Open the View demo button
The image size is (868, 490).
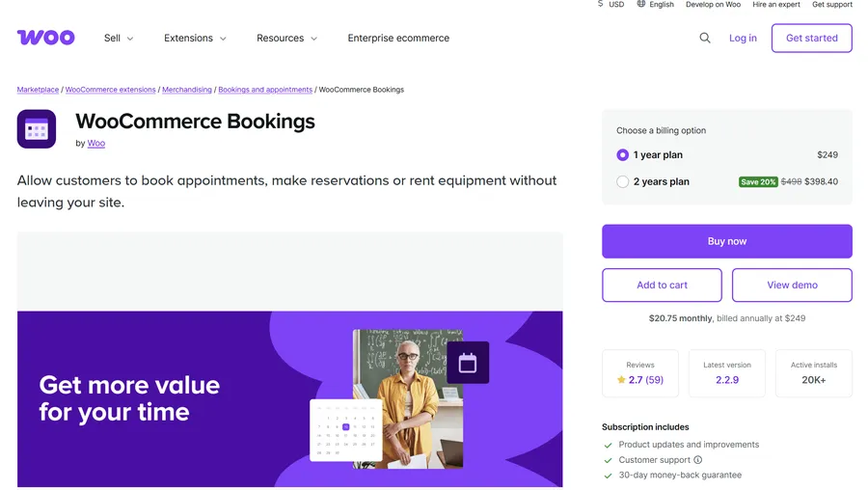tap(792, 286)
